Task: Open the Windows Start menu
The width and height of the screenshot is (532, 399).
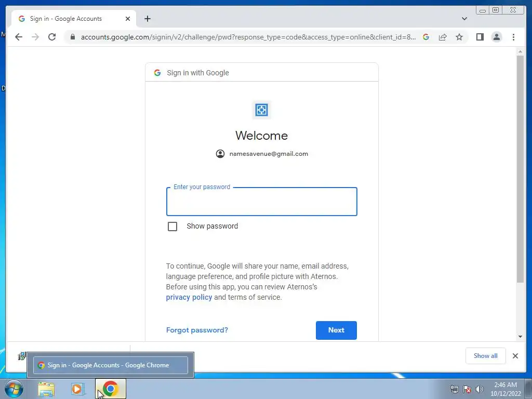Action: 14,389
